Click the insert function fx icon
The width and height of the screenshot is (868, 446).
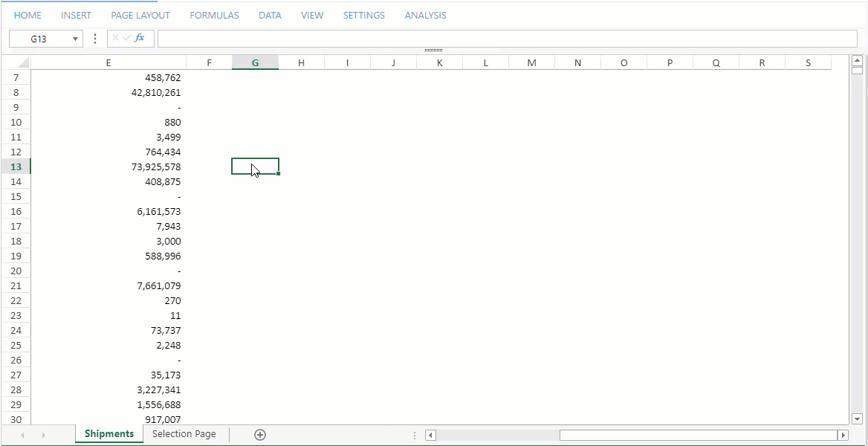[140, 38]
